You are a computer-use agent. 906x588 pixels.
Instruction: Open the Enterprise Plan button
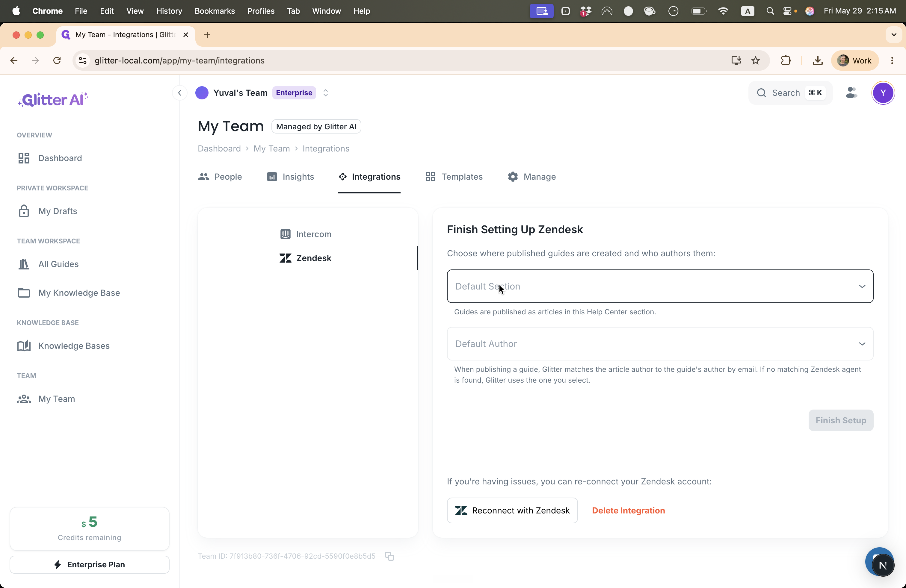click(x=90, y=564)
